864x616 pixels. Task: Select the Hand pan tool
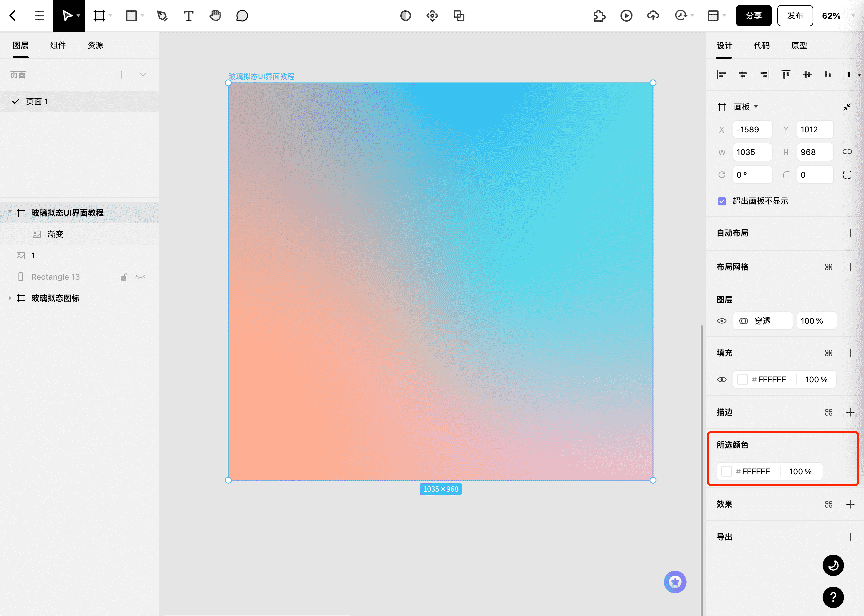[215, 16]
